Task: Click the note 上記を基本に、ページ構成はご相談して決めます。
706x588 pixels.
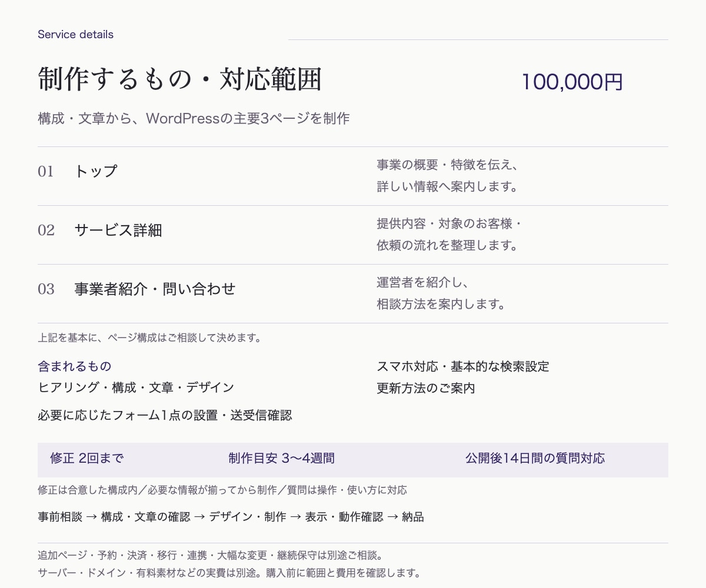Action: coord(149,338)
